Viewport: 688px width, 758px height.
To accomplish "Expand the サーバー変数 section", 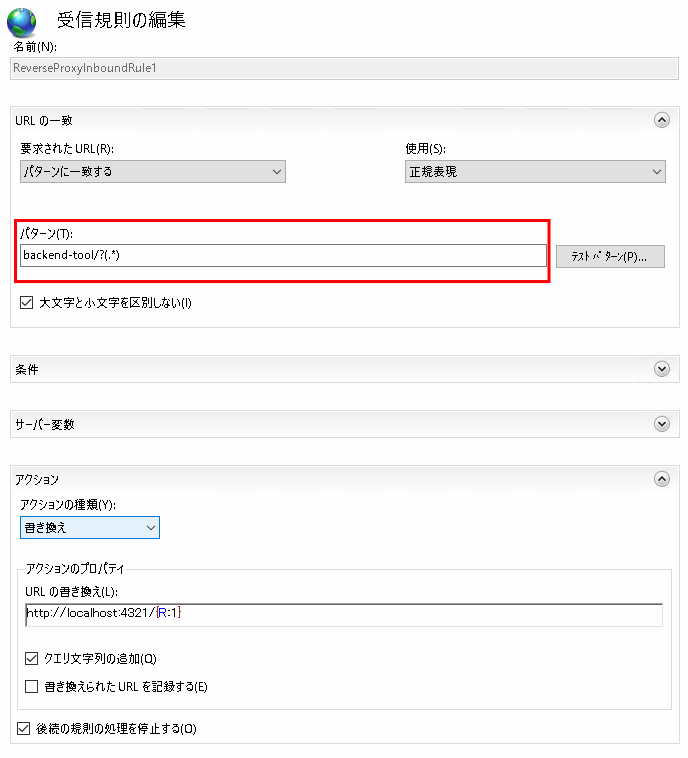I will pyautogui.click(x=661, y=424).
